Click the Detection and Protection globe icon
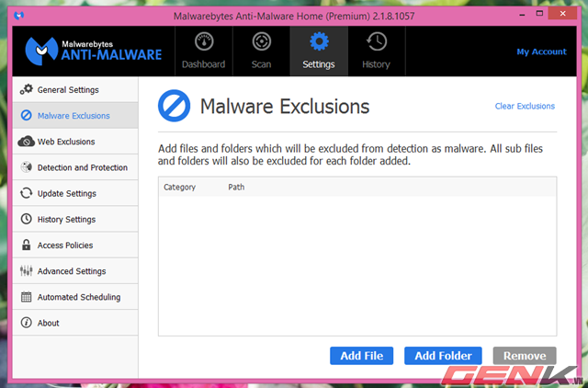 tap(27, 167)
